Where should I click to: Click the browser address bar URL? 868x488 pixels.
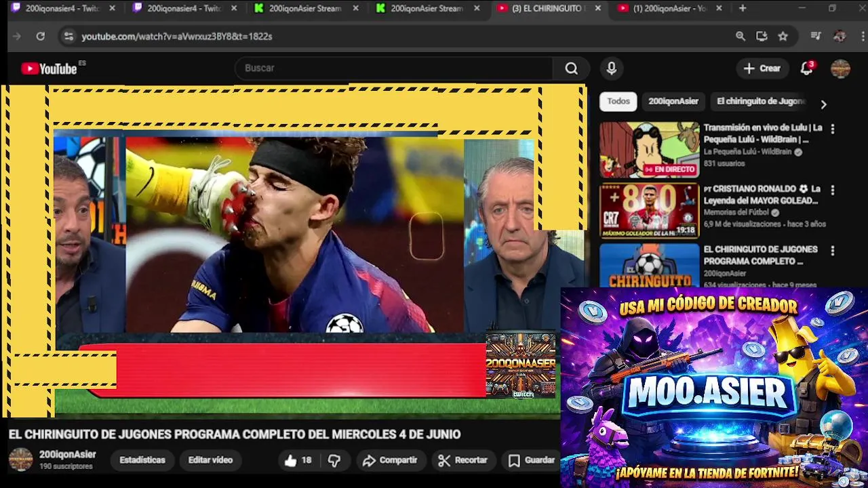(x=177, y=37)
